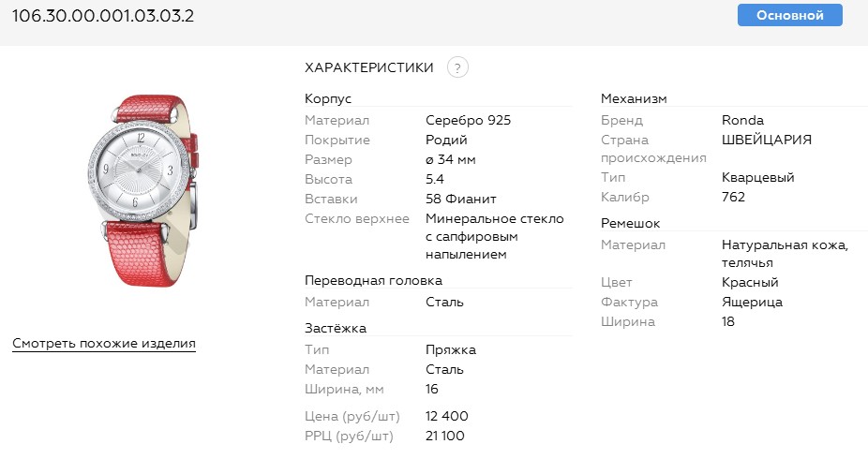Open the Смотреть похожие изделия link
Screen dimensions: 868x459
pyautogui.click(x=104, y=344)
